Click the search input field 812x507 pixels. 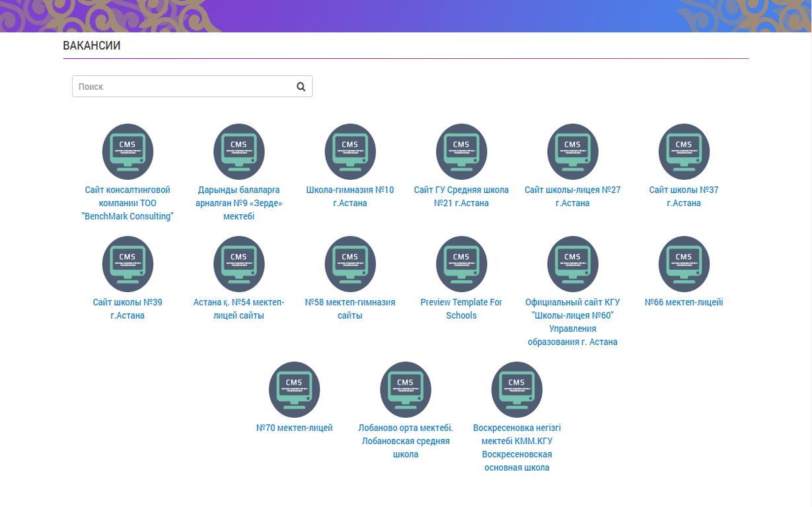point(182,87)
